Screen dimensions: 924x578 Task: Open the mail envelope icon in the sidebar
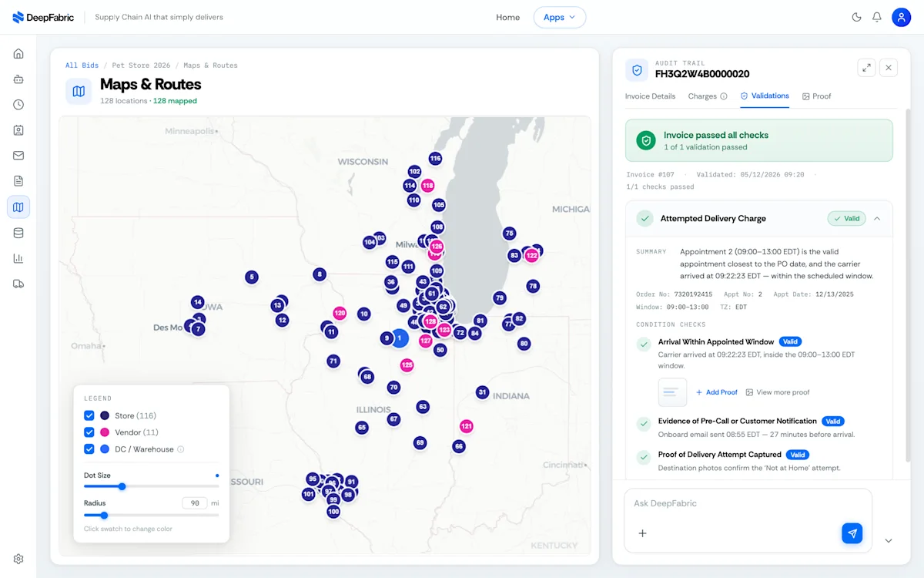tap(18, 156)
